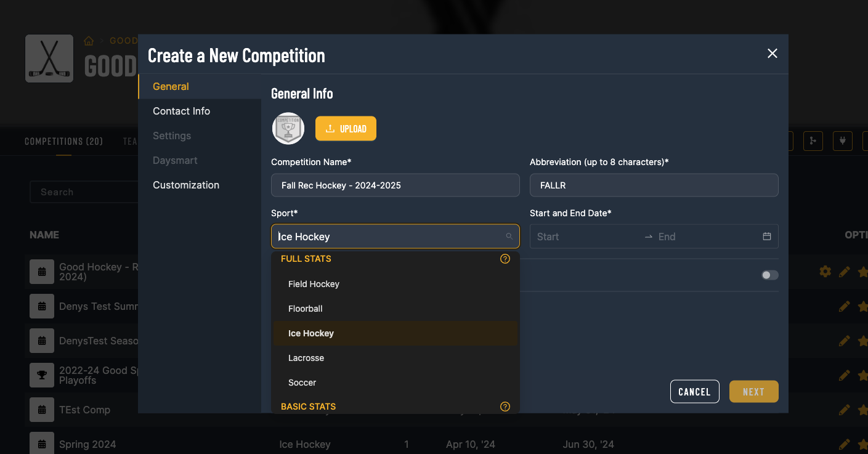Click the gear icon on Good Hockey row
The height and width of the screenshot is (454, 868).
click(x=825, y=272)
